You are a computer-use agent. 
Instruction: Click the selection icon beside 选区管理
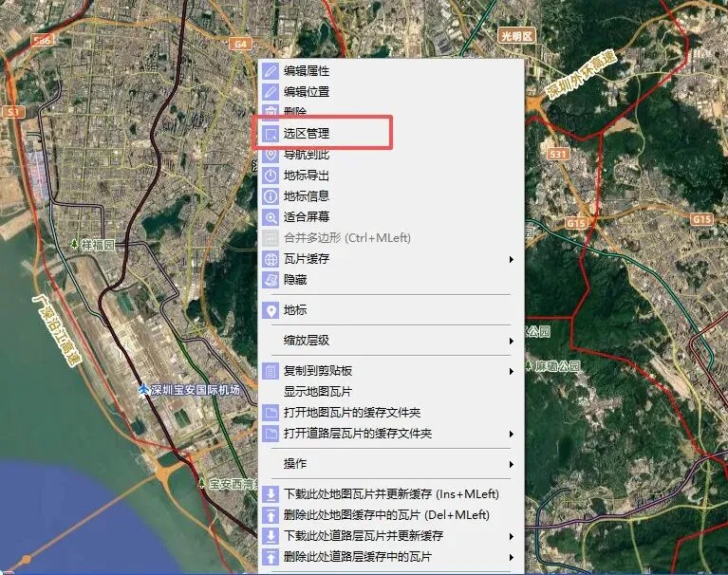click(271, 134)
